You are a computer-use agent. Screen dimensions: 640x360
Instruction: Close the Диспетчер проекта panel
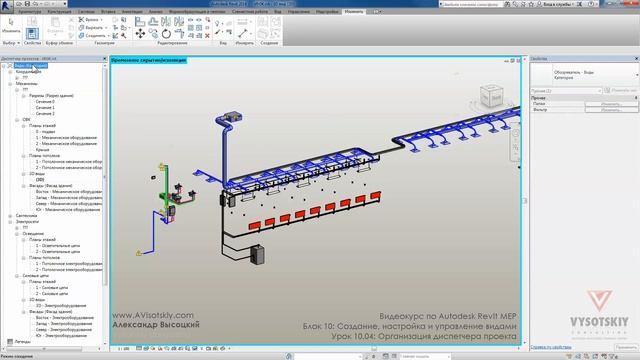[104, 59]
